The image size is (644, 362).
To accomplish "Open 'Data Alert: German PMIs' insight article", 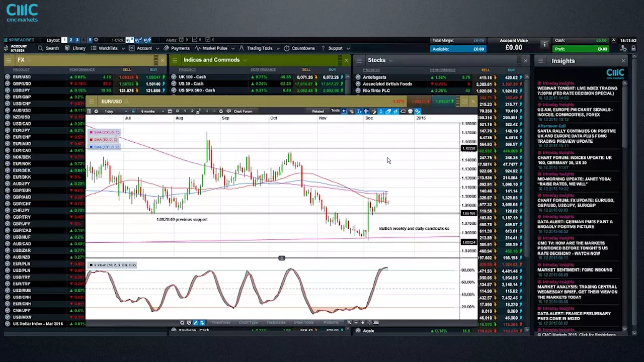I will coord(575,224).
